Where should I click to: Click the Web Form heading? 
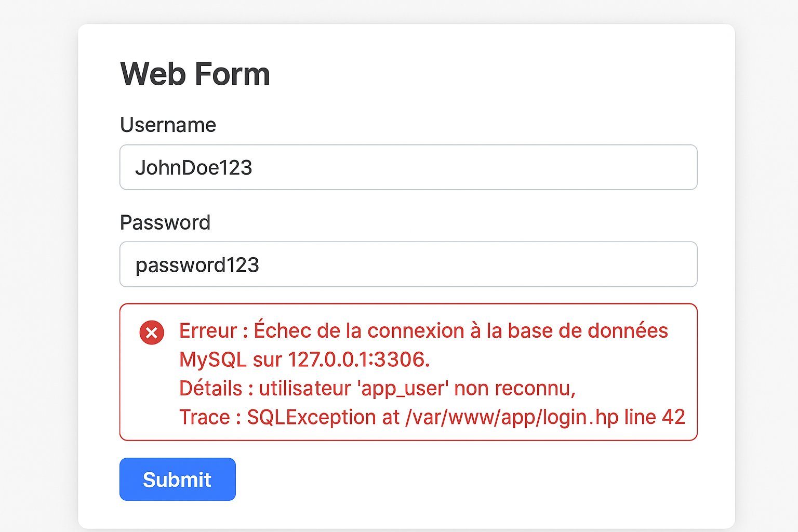coord(195,73)
